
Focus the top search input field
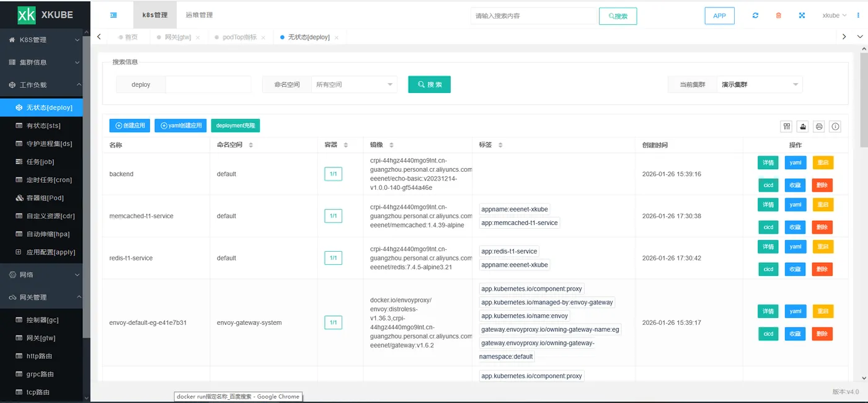[534, 16]
